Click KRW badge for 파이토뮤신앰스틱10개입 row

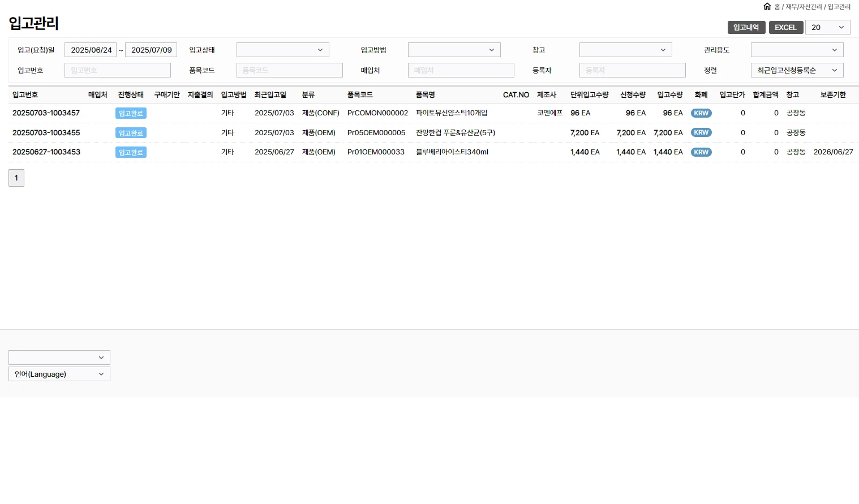701,113
